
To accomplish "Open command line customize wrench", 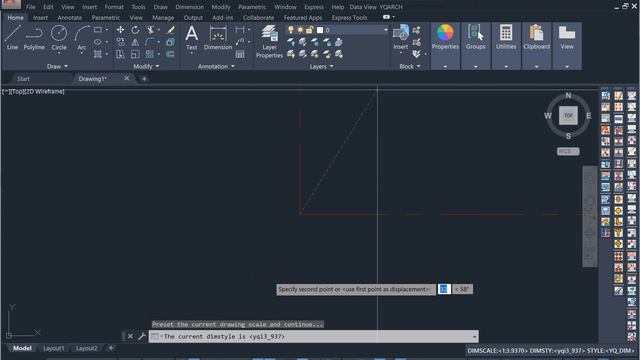I will click(x=142, y=336).
